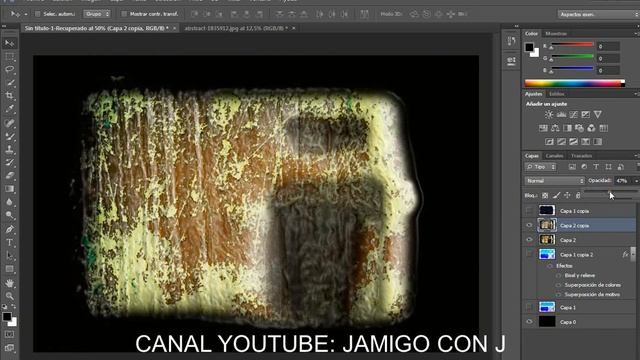Toggle Bisel y relieve effect visibility
This screenshot has height=360, width=640.
pos(558,276)
